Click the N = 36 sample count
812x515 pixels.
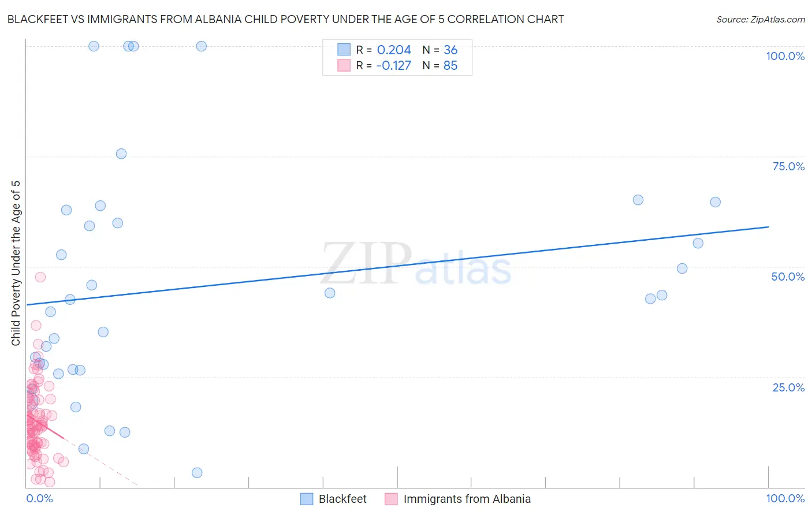(440, 50)
